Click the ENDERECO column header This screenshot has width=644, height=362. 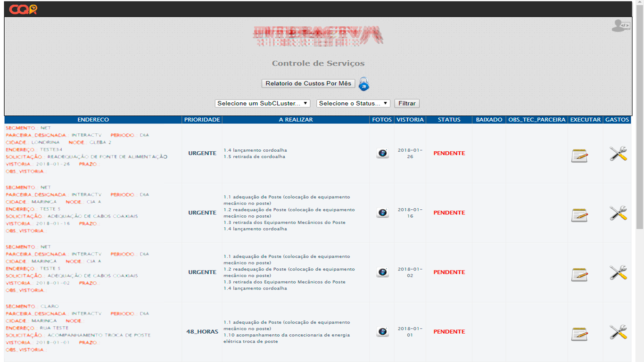tap(93, 120)
